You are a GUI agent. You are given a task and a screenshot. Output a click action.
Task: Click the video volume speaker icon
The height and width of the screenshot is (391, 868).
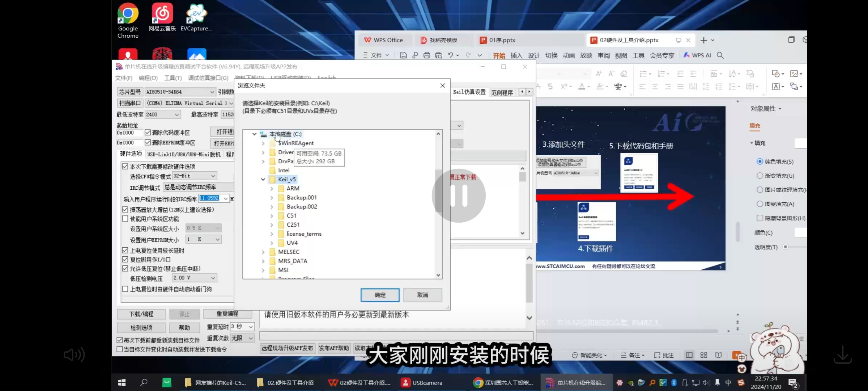click(x=74, y=355)
